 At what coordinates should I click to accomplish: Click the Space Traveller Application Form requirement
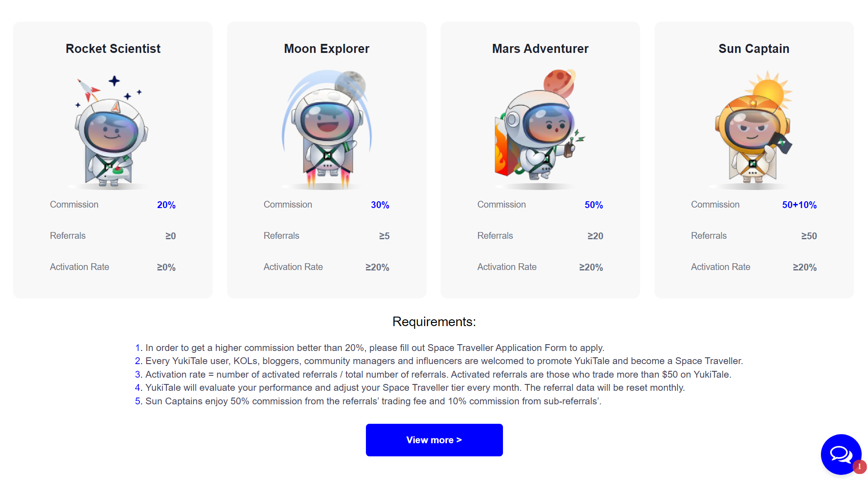(x=370, y=348)
